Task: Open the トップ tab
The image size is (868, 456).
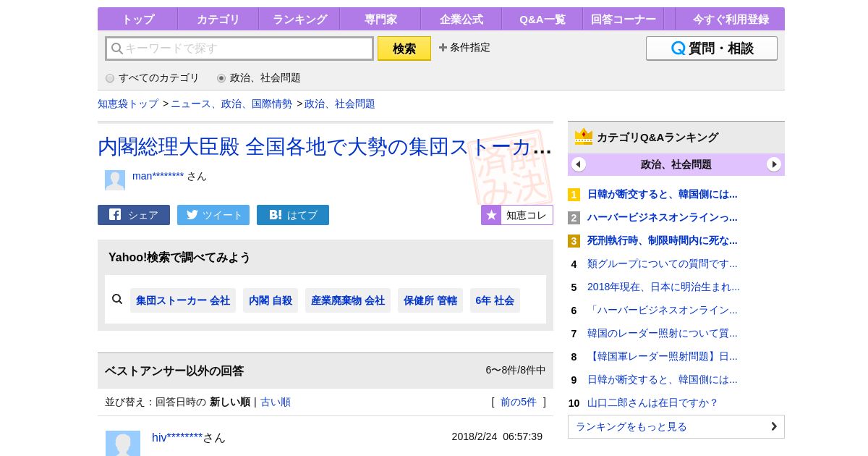Action: [x=137, y=20]
